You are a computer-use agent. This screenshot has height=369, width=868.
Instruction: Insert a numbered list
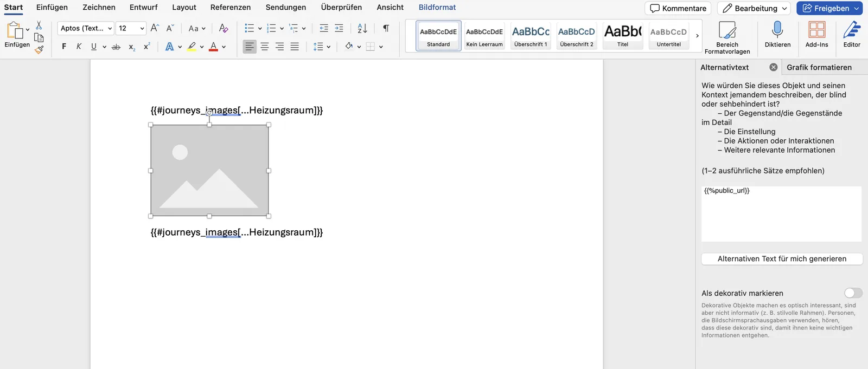point(272,28)
